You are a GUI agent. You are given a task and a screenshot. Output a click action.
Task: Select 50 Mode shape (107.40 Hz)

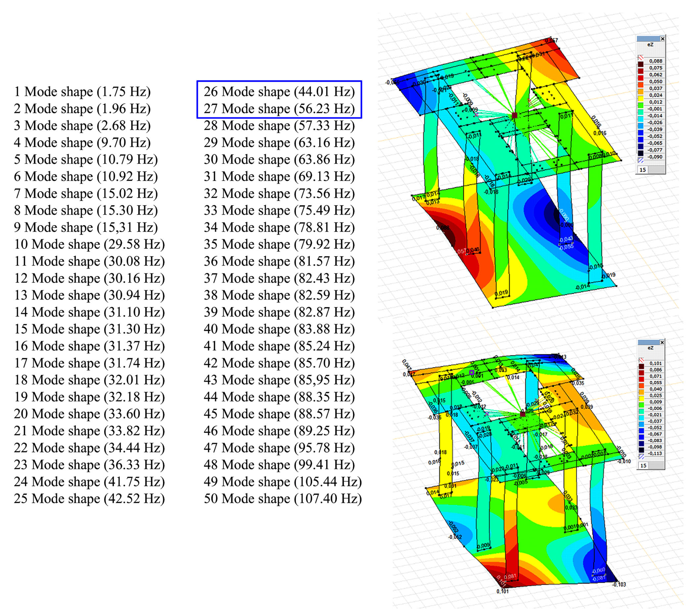pyautogui.click(x=282, y=499)
